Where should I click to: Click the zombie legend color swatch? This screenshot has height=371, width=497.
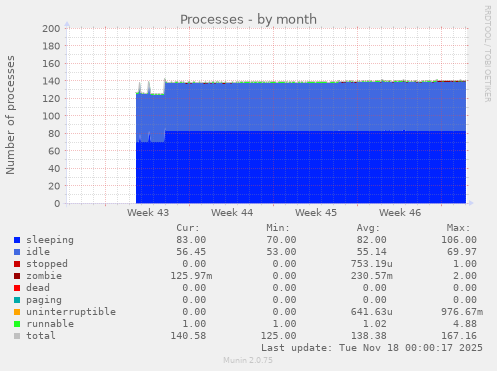click(x=17, y=276)
